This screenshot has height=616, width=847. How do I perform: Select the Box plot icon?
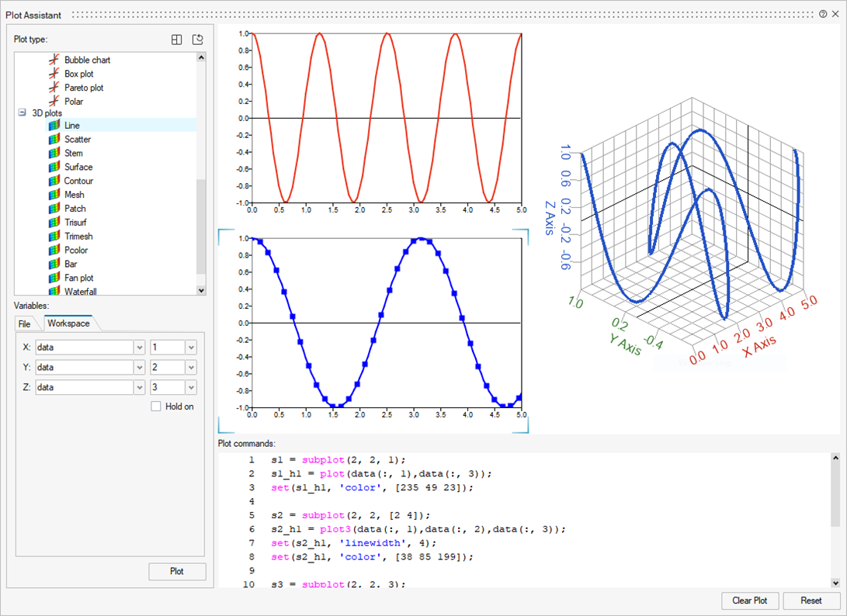click(x=54, y=74)
